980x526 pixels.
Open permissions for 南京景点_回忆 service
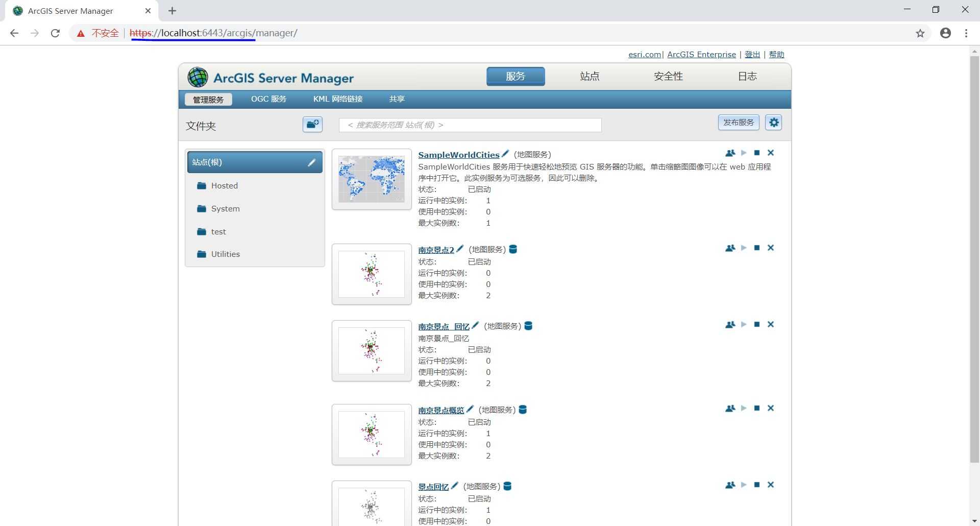tap(730, 324)
